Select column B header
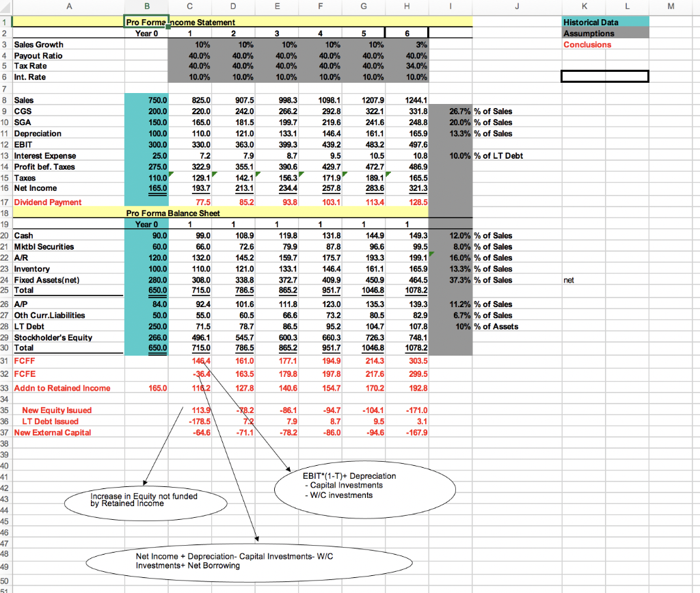700x593 pixels. coord(147,6)
